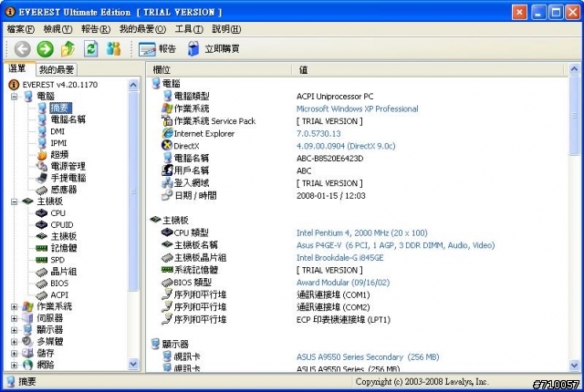Click ECP 印表機連接埠 (LPT1) value

click(343, 319)
